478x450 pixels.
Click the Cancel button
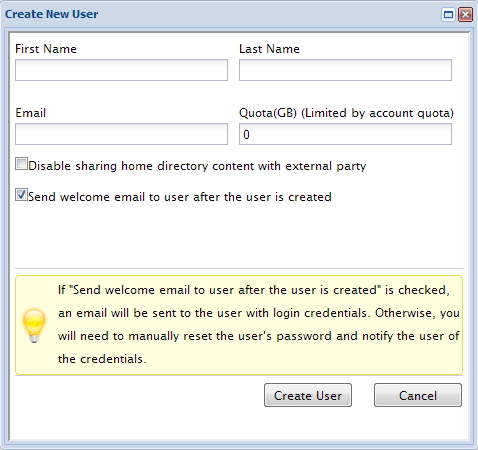pos(418,395)
